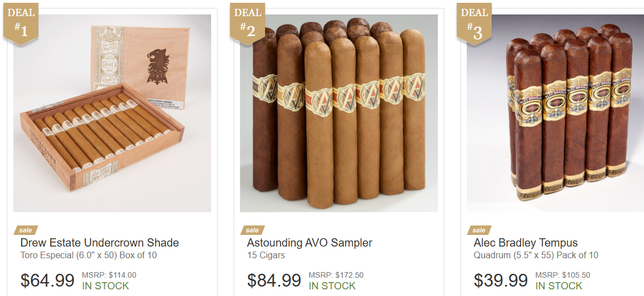Click the $39.99 sale price
The image size is (644, 296).
point(501,280)
